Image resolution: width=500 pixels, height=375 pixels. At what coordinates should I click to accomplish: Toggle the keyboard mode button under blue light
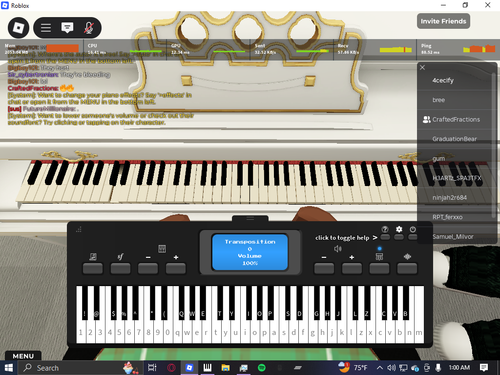coord(379,268)
